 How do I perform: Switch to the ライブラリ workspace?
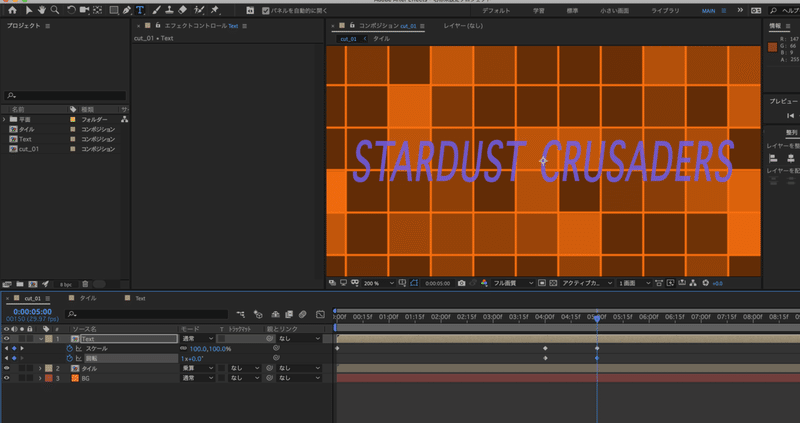coord(665,10)
